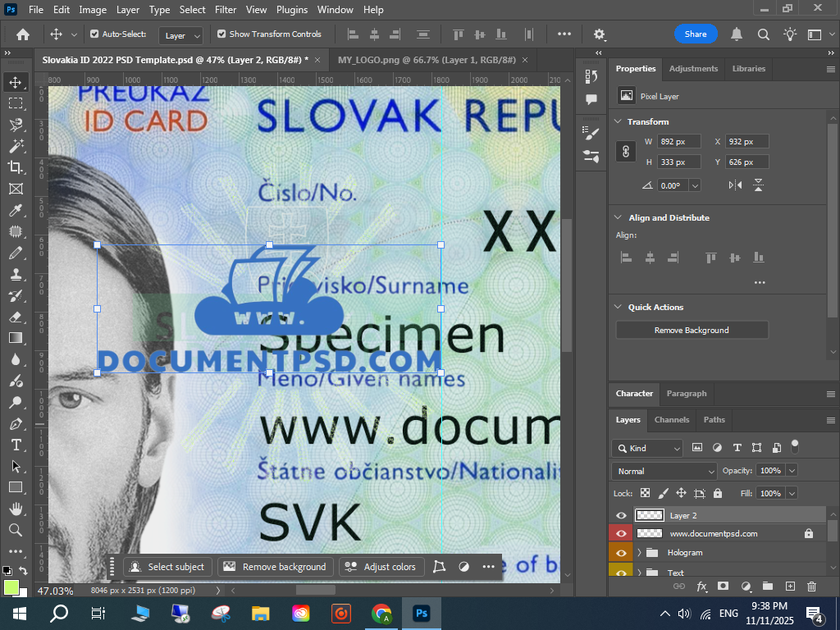Click the blue Share button
The height and width of the screenshot is (630, 840).
pos(696,34)
